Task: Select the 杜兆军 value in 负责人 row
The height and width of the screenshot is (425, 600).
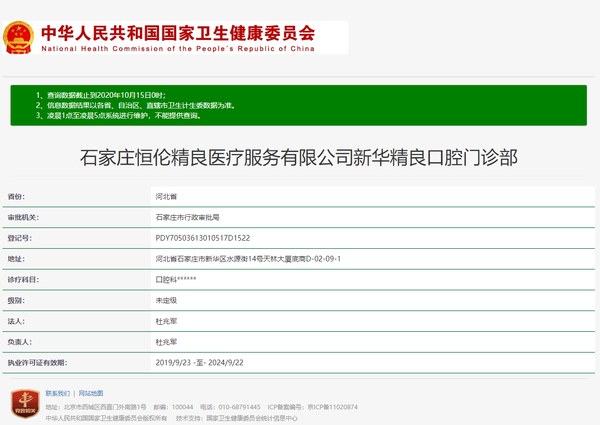Action: [x=166, y=342]
